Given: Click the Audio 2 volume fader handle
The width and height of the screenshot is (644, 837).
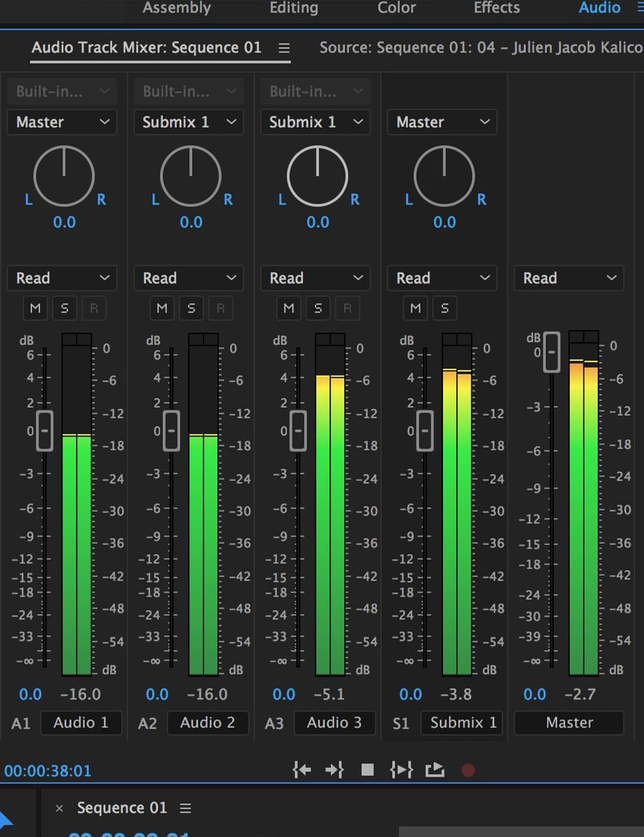Looking at the screenshot, I should [x=171, y=430].
